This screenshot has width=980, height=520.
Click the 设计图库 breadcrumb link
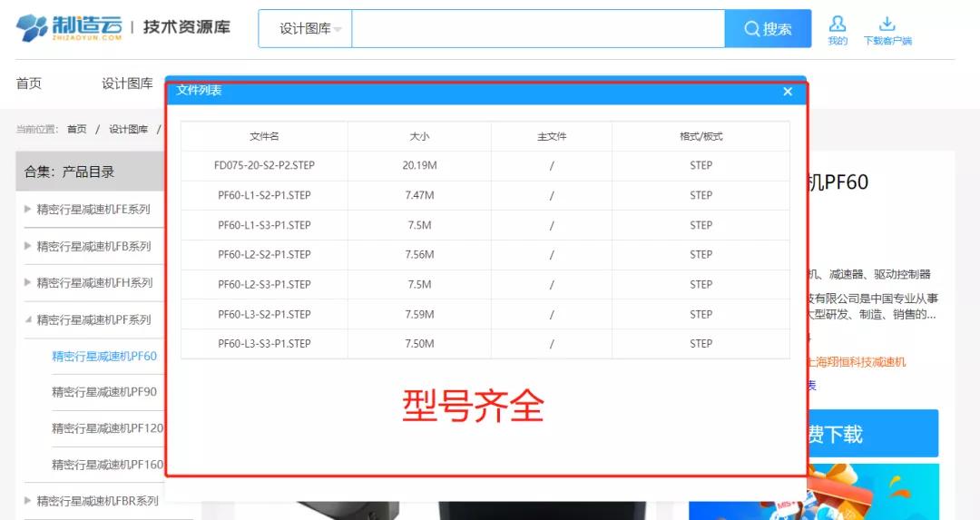[x=128, y=129]
